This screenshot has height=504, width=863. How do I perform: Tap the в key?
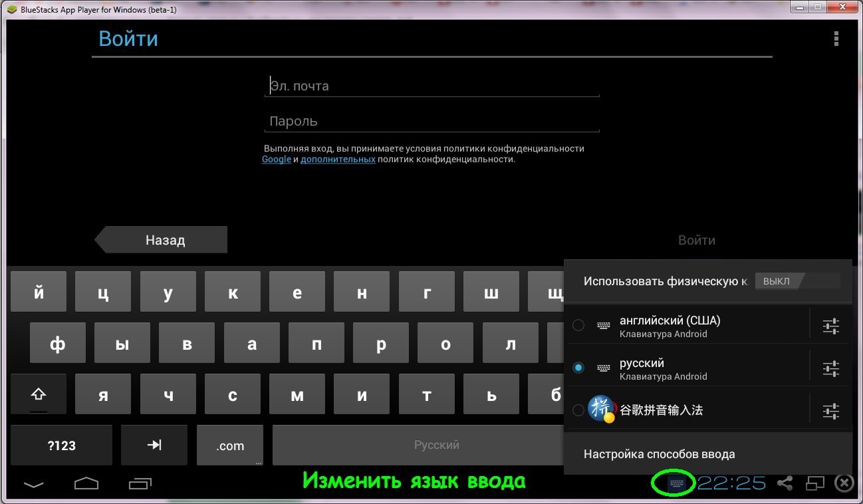tap(187, 343)
